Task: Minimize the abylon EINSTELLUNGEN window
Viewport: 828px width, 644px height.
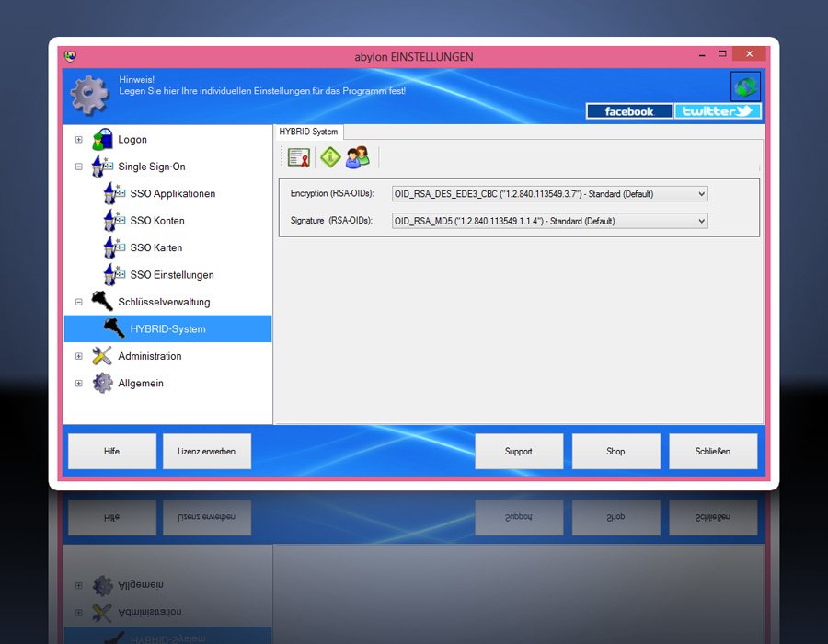Action: tap(702, 54)
